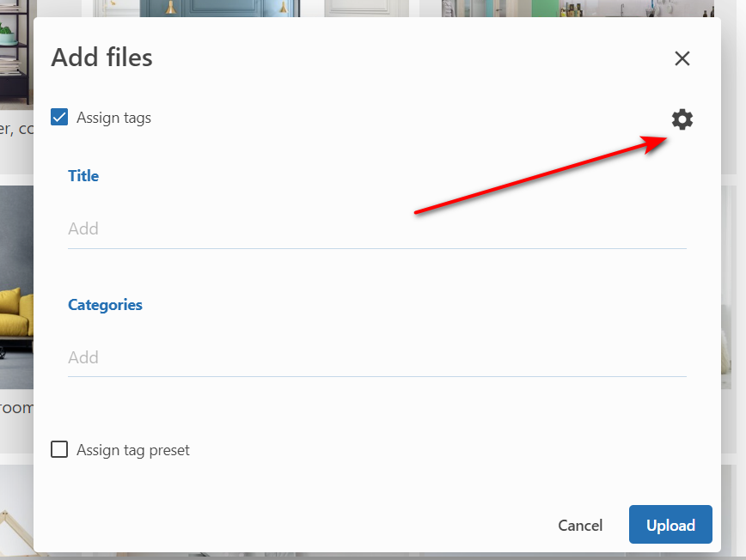Click the partially hidden 'room' caption text
This screenshot has width=746, height=560.
point(15,408)
